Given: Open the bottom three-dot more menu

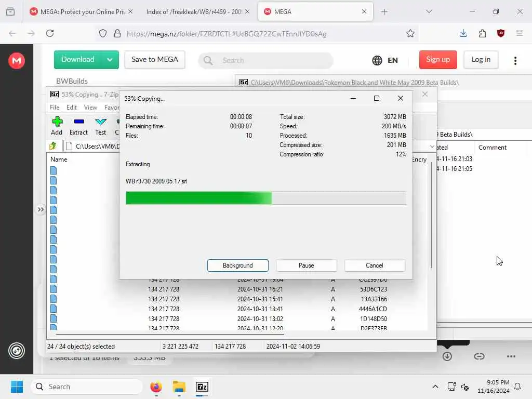Looking at the screenshot, I should 511,356.
